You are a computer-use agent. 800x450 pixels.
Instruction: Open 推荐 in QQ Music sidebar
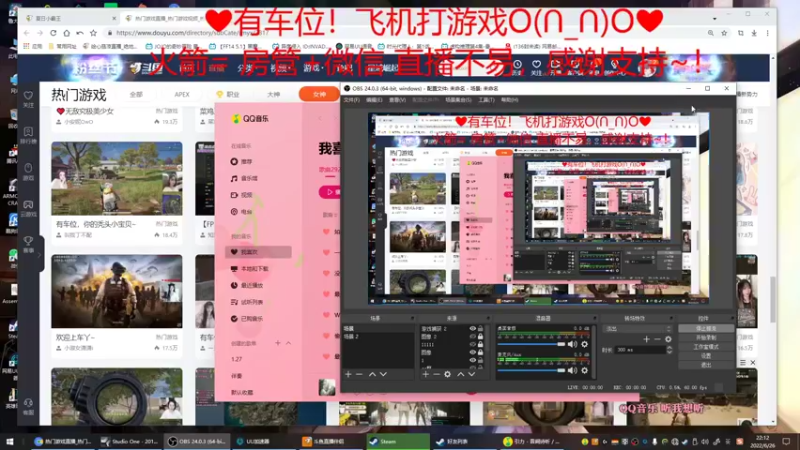click(242, 162)
